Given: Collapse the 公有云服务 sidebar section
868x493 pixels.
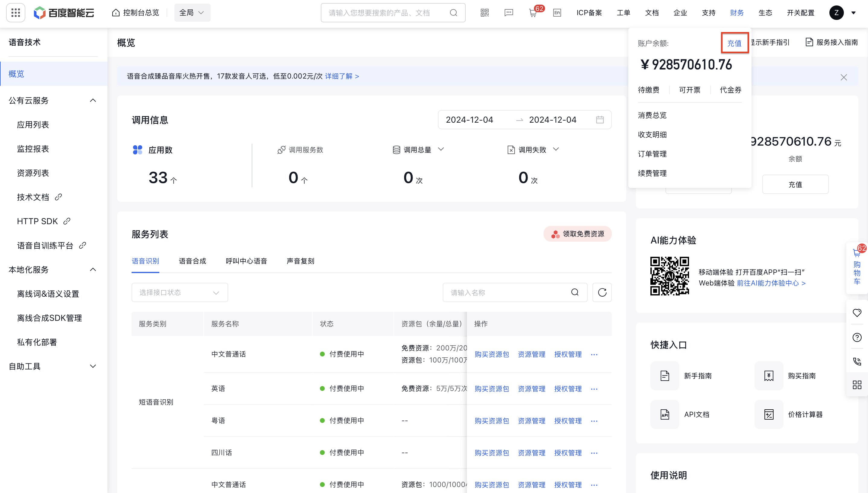Looking at the screenshot, I should (x=93, y=101).
